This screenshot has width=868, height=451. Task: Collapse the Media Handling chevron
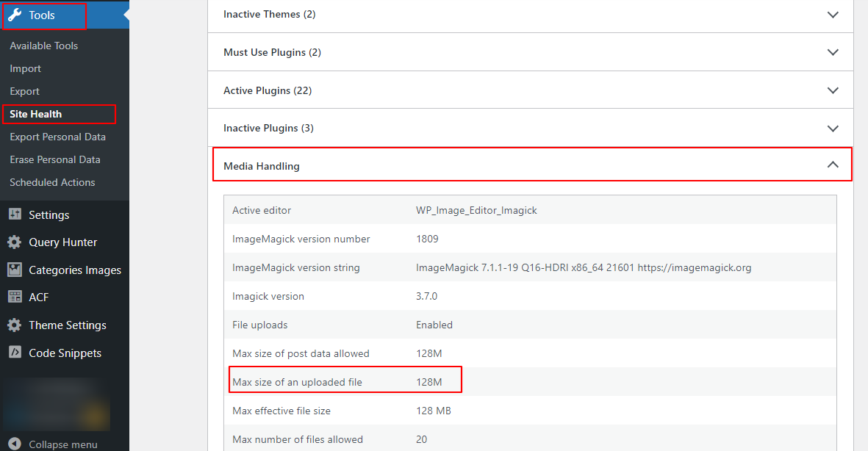(833, 165)
